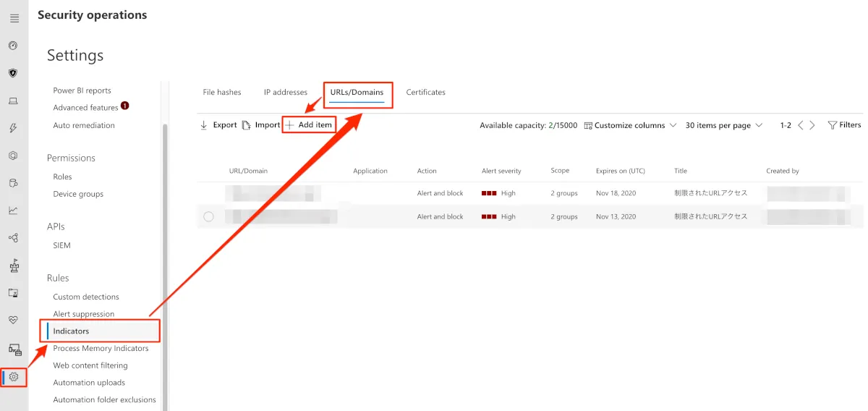The height and width of the screenshot is (411, 868).
Task: Open the lightning bolt Alerts queue icon
Action: click(x=13, y=128)
